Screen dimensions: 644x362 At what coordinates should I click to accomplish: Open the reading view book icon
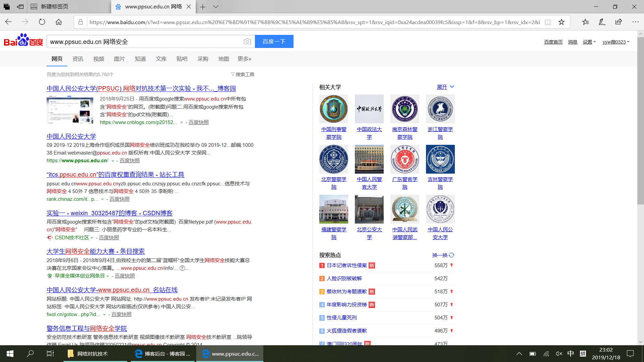[548, 22]
